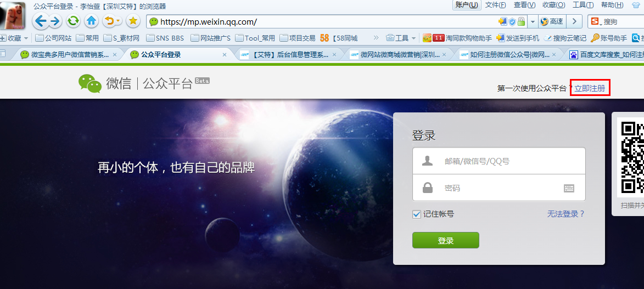The image size is (644, 289).
Task: Close the 公众平台登录 tab
Action: [x=225, y=55]
